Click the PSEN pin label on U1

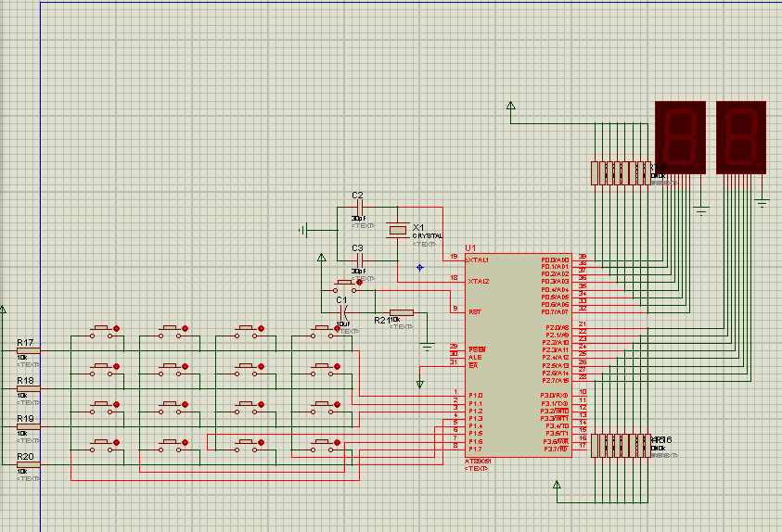[x=477, y=349]
